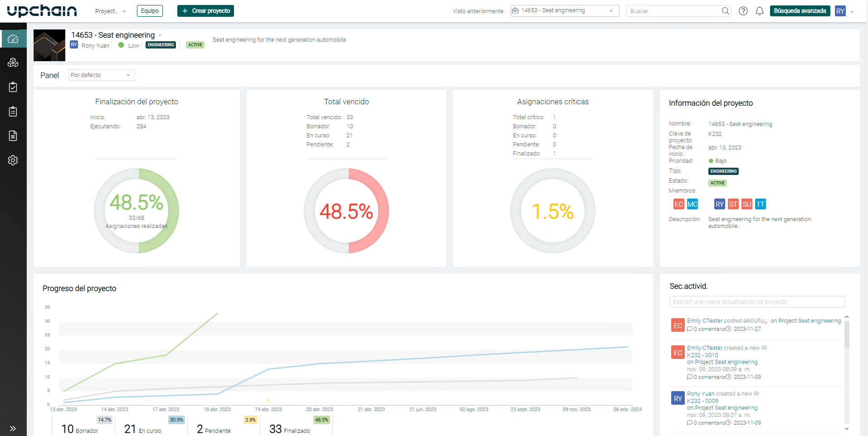
Task: Open the clipboard checkmark tasks icon
Action: pos(13,87)
